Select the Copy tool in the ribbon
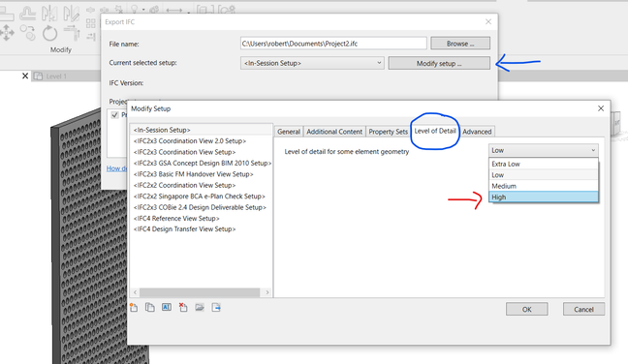 [28, 32]
